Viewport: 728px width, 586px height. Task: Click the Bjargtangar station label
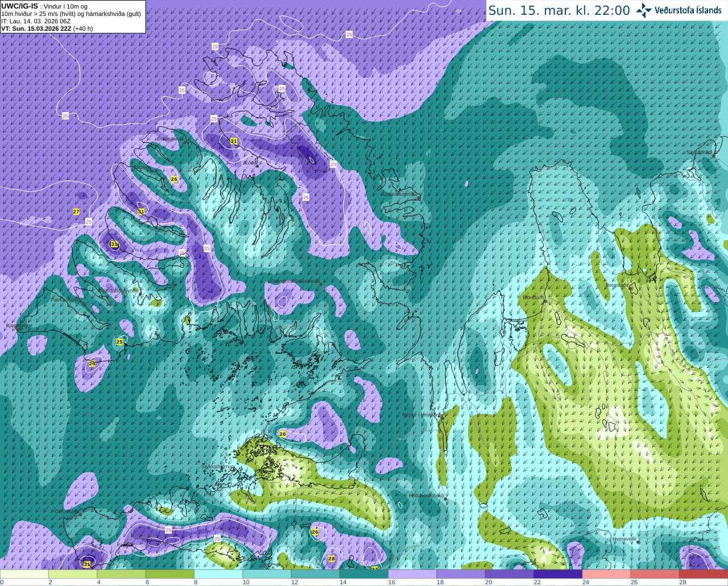point(18,326)
